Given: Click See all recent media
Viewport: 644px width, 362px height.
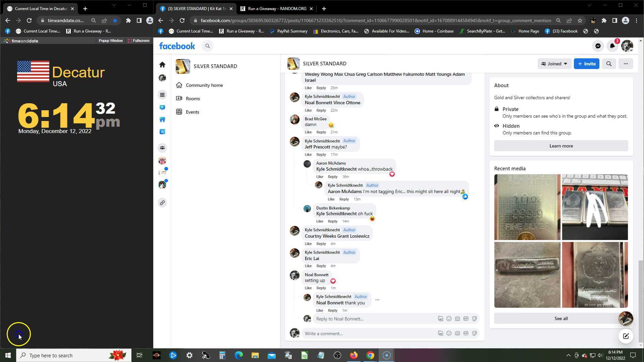Looking at the screenshot, I should [x=561, y=318].
